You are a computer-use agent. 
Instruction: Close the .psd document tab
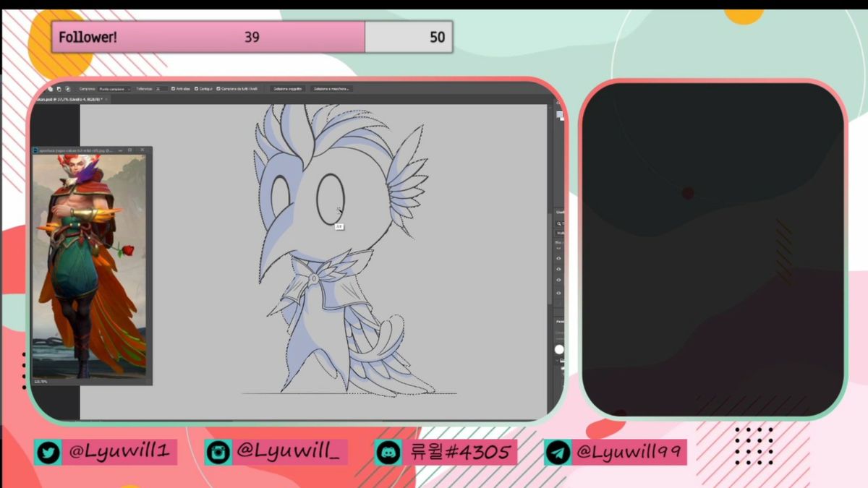point(106,100)
